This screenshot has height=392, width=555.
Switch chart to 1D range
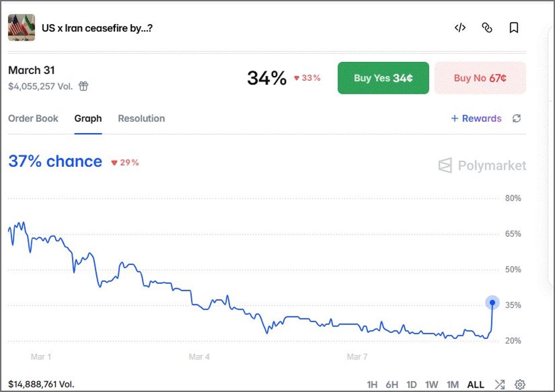412,385
